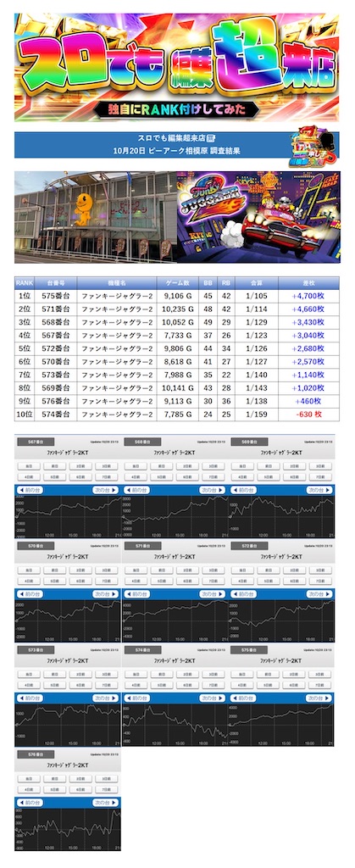
Task: Click the 567番台 panel header label
Action: [36, 442]
